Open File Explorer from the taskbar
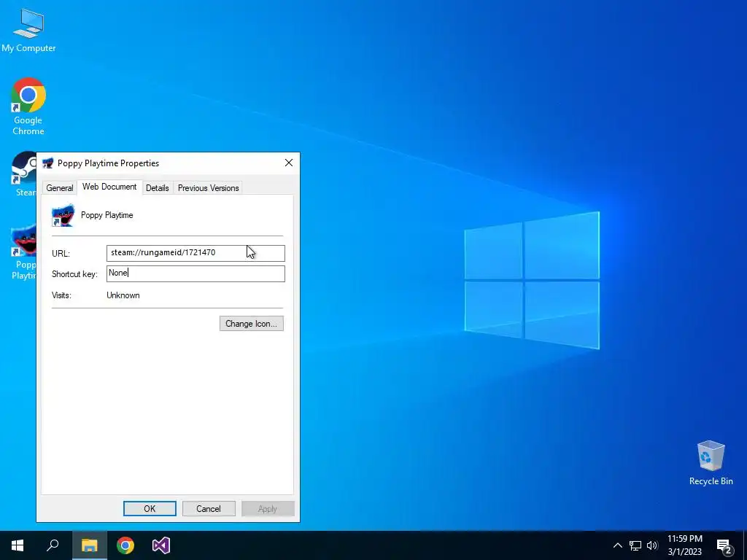This screenshot has width=747, height=560. tap(89, 545)
